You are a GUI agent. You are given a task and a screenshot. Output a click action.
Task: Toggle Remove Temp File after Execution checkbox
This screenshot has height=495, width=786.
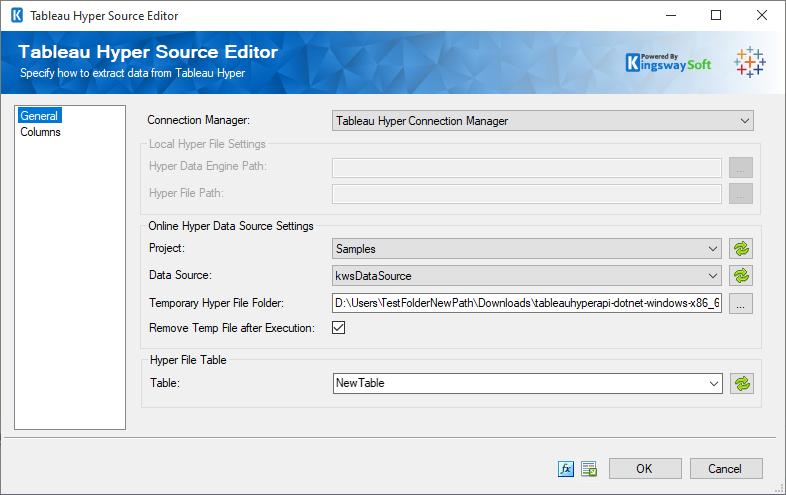(x=338, y=328)
